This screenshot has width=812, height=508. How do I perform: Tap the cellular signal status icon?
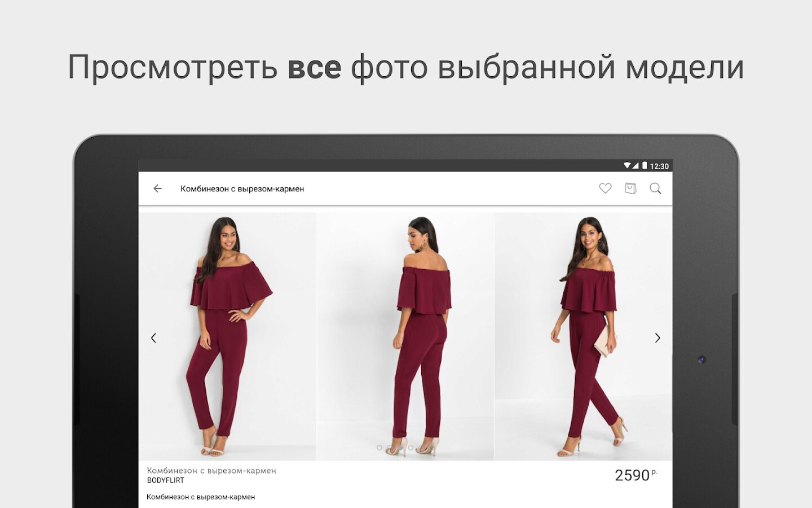(x=636, y=166)
